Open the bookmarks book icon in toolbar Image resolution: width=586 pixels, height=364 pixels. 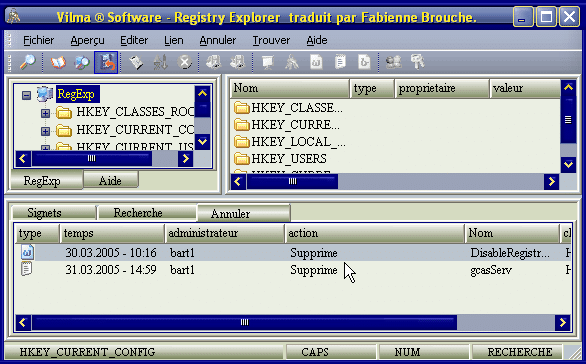58,62
